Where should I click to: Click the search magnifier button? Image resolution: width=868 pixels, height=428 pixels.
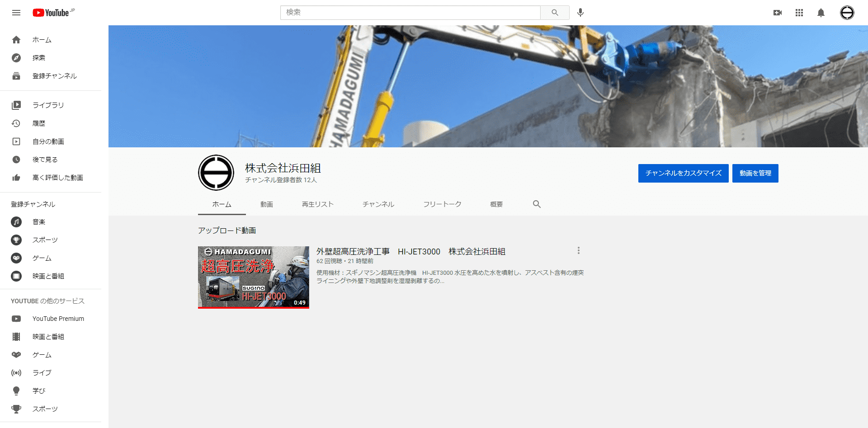555,13
